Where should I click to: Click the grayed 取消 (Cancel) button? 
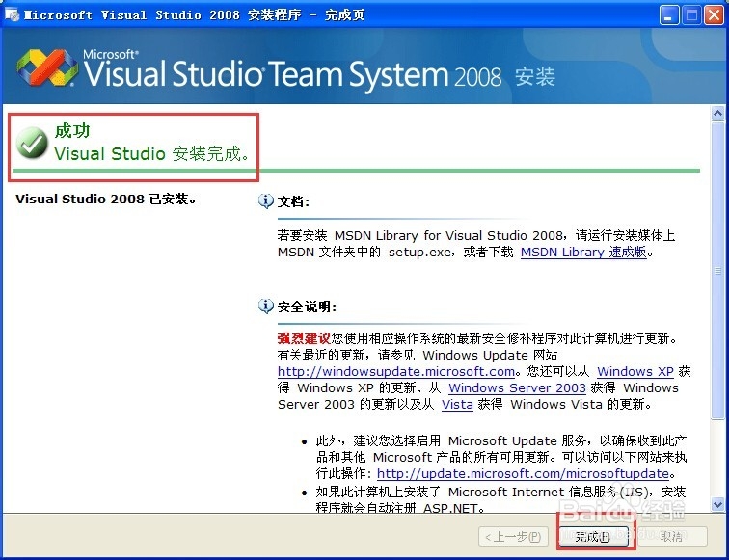coord(672,537)
